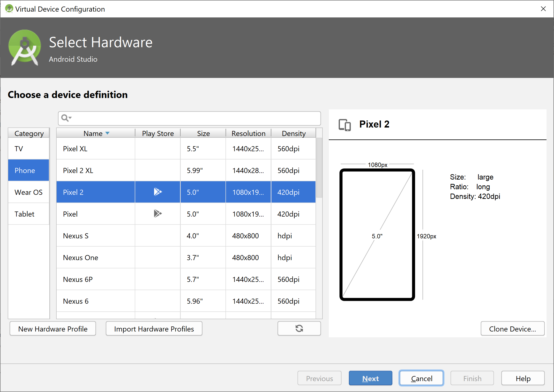Viewport: 554px width, 392px height.
Task: Click hdpi density in the Nexus One row
Action: point(293,257)
